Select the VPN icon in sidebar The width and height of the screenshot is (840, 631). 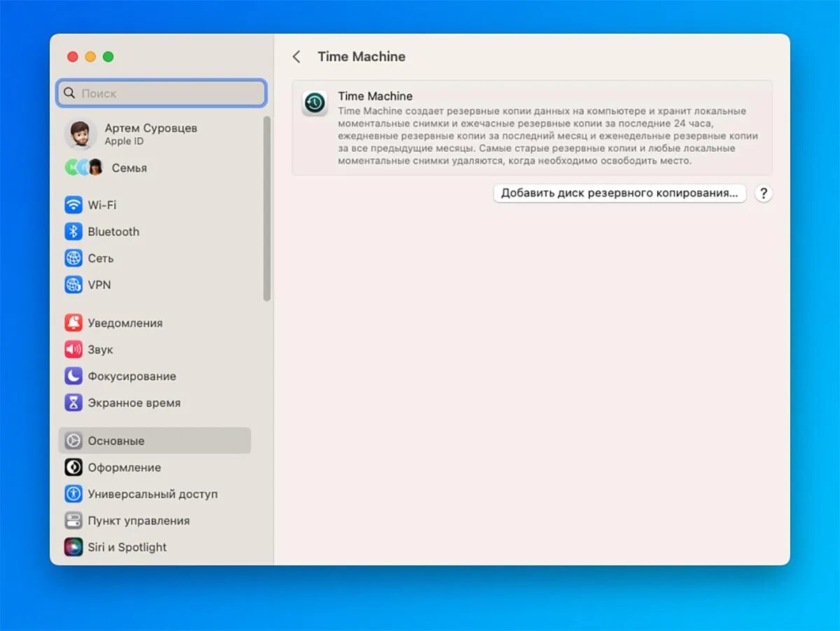[73, 285]
